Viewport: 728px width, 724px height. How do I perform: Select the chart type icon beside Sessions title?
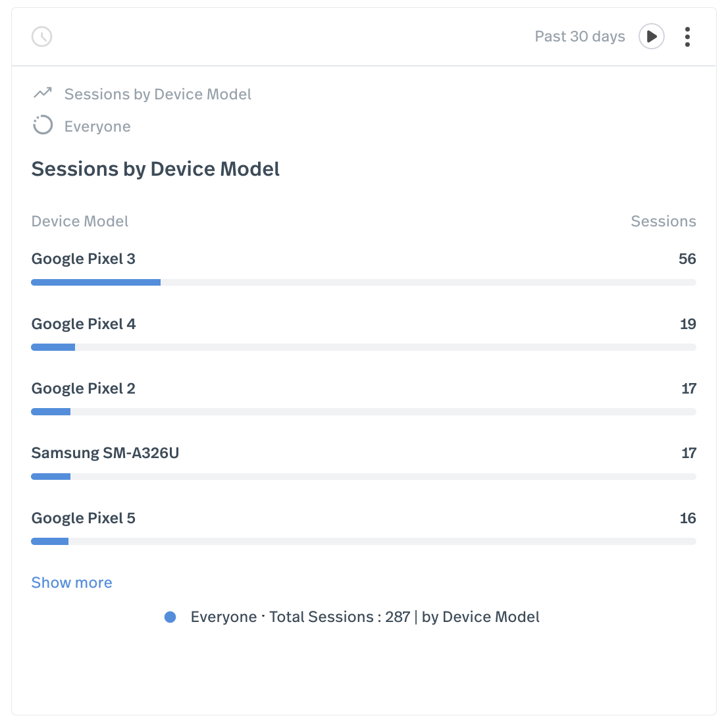point(42,93)
